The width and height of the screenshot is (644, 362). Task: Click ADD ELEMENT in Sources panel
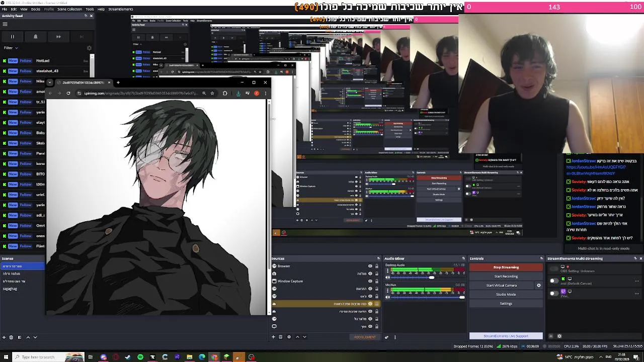coord(365,337)
